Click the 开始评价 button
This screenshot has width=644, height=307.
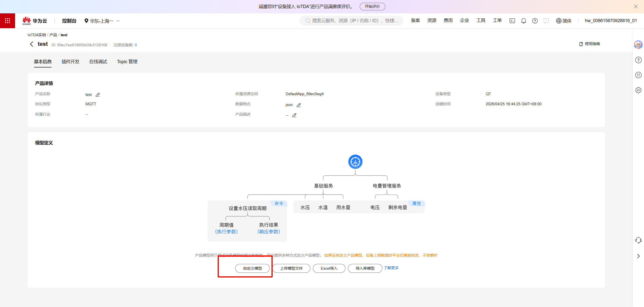click(372, 7)
